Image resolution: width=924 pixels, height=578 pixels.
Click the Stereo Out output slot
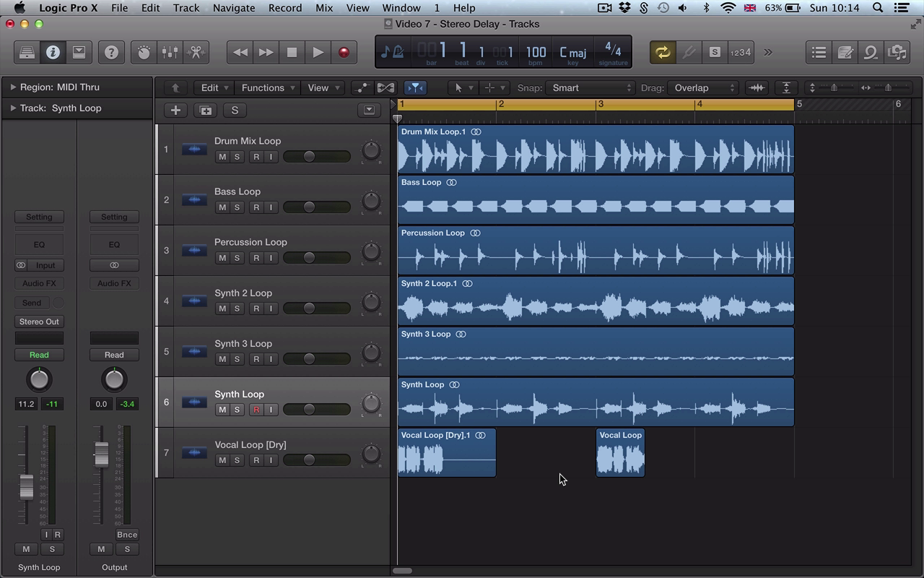click(x=39, y=322)
